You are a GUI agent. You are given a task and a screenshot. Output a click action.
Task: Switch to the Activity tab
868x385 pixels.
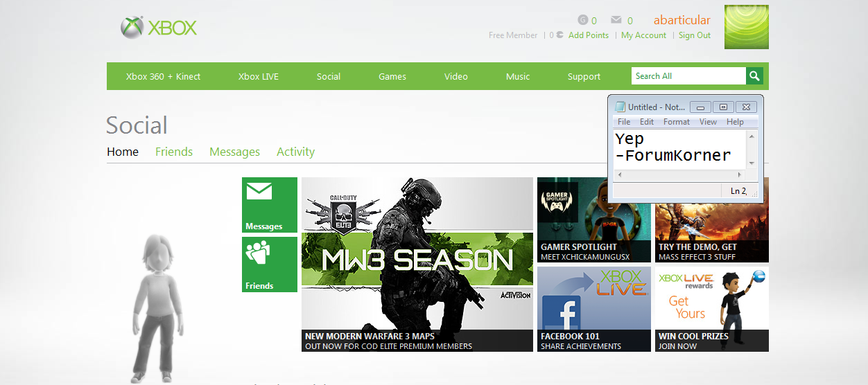[x=296, y=152]
